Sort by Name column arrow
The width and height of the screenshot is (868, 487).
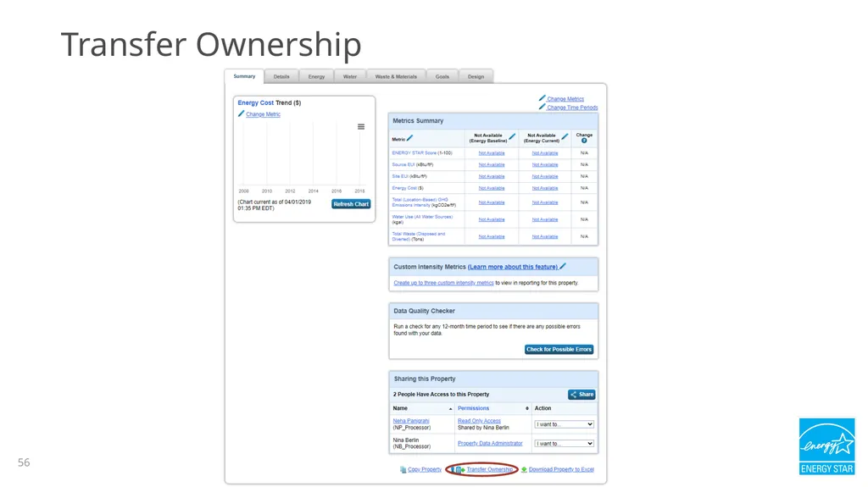click(x=451, y=408)
